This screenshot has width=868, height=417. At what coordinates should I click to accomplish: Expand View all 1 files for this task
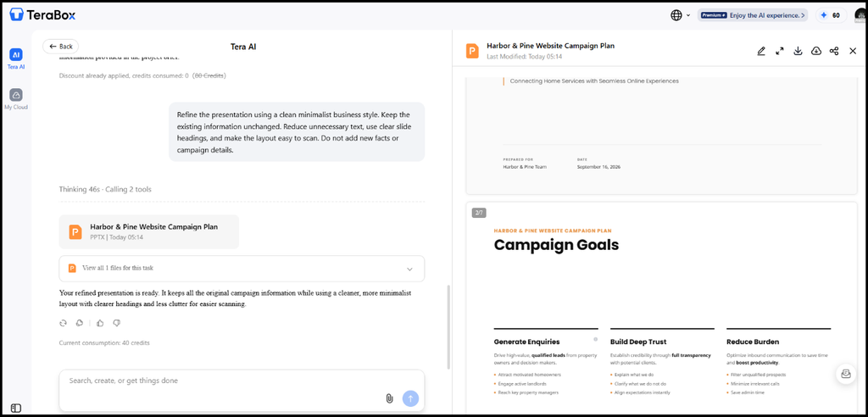(242, 269)
